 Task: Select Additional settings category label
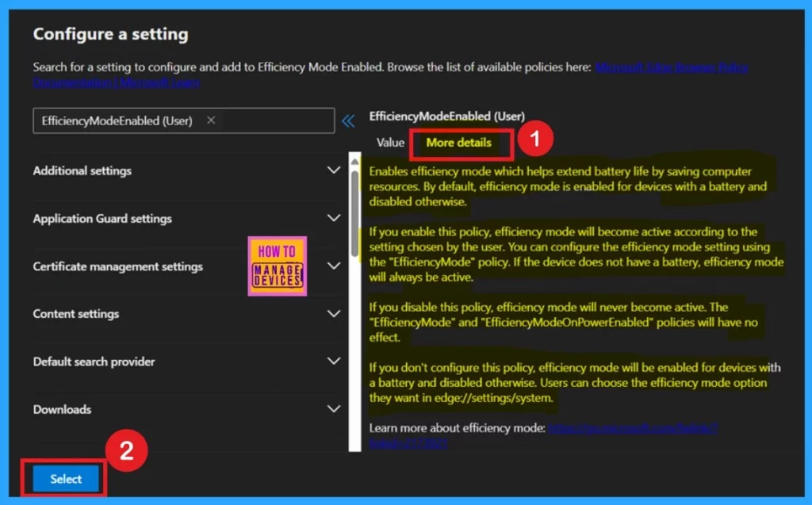[82, 170]
